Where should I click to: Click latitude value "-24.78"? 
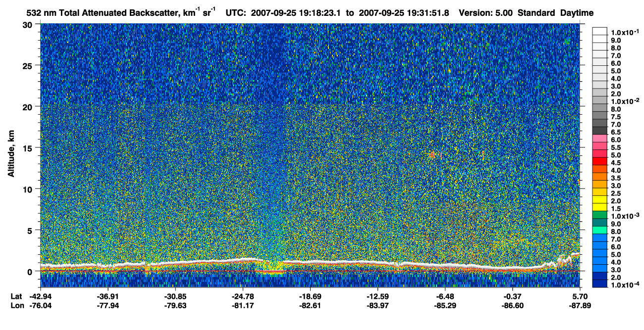click(243, 296)
